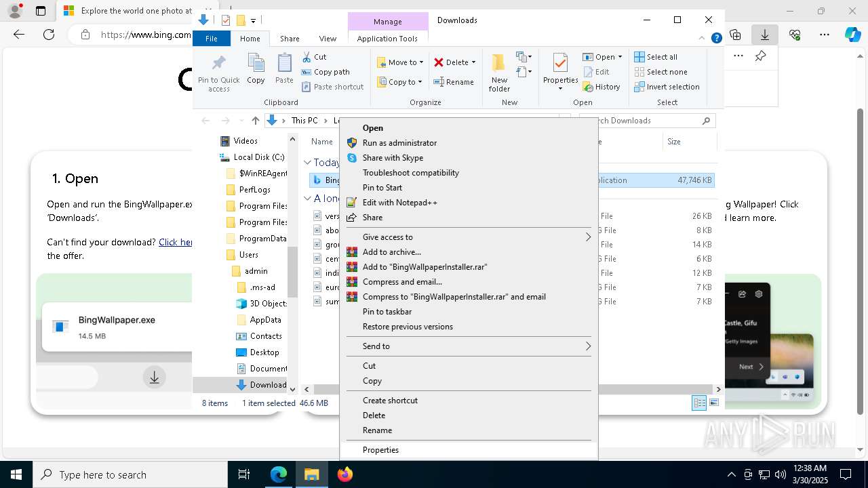Click Copy path in Clipboard group
Viewport: 868px width, 488px height.
click(x=325, y=72)
